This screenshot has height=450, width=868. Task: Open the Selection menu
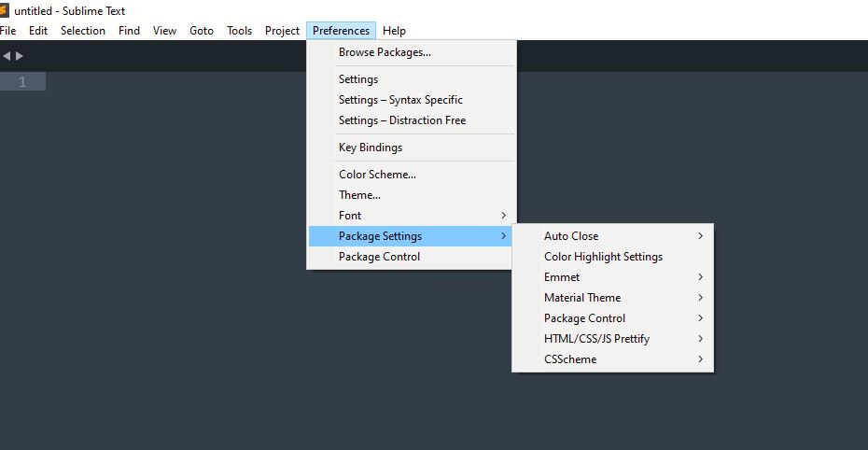click(x=83, y=31)
